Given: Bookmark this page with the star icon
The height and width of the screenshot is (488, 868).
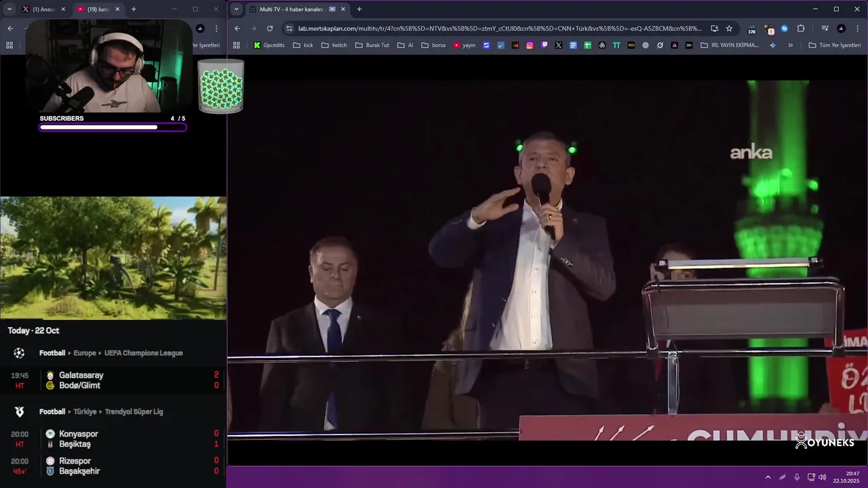Looking at the screenshot, I should click(729, 28).
